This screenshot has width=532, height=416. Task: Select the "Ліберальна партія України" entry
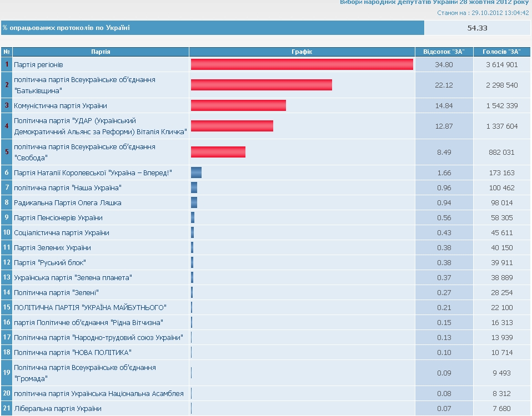tap(58, 409)
